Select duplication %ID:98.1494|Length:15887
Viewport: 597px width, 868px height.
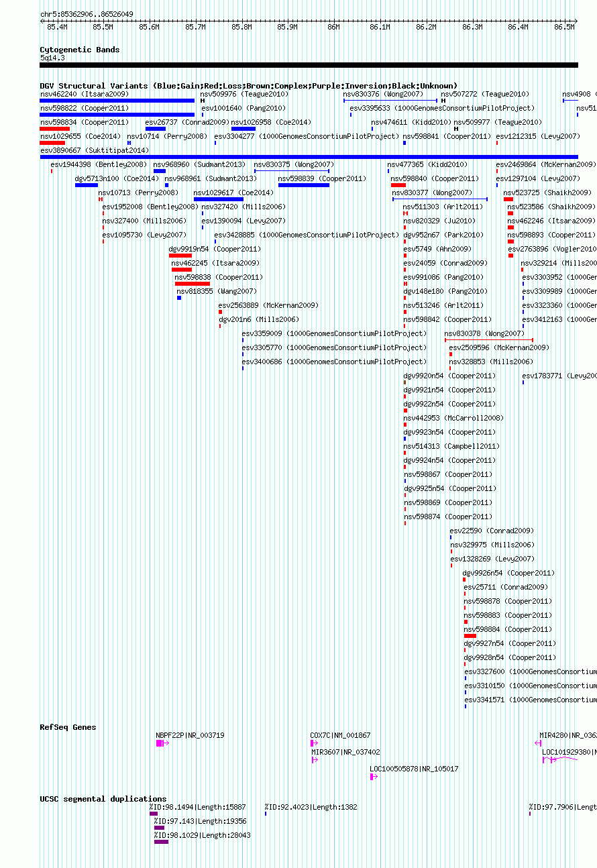pyautogui.click(x=198, y=807)
